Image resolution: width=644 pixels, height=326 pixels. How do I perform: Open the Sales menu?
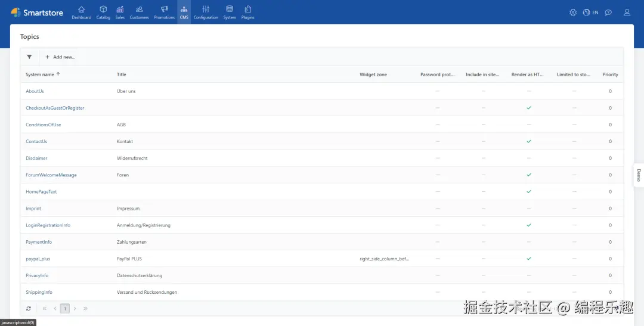120,13
